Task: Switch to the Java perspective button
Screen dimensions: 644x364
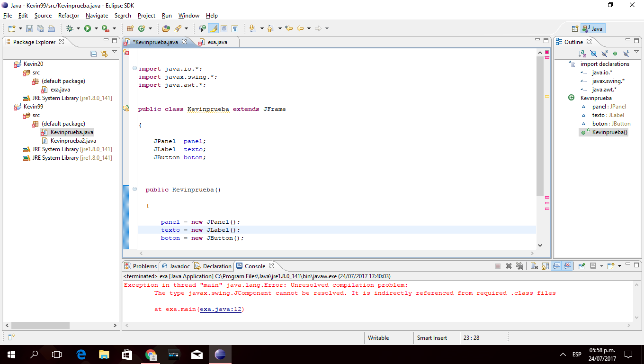Action: 593,28
